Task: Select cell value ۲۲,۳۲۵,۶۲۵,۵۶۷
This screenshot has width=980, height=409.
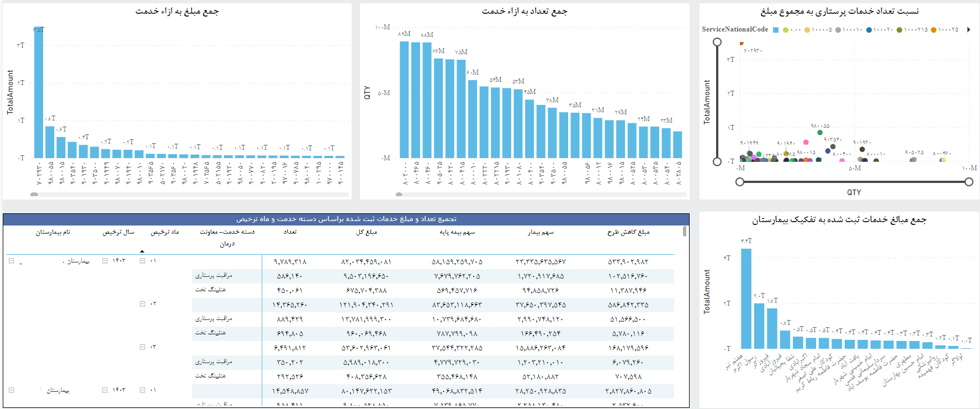Action: pos(541,261)
